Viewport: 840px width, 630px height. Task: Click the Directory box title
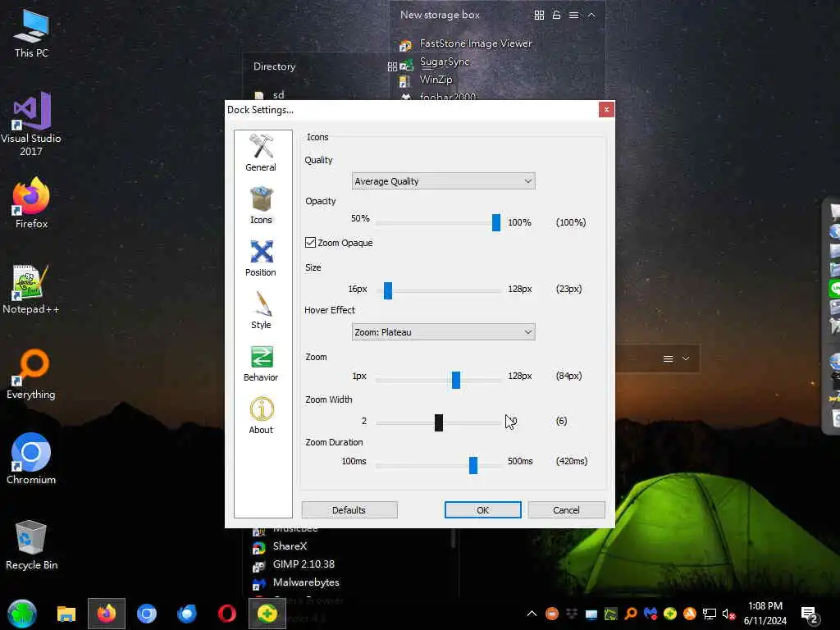(x=274, y=66)
